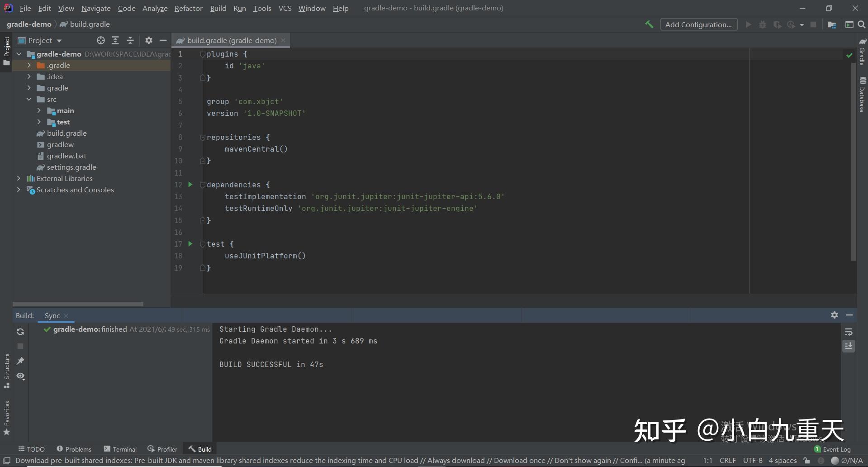Click the Add Configuration button
The width and height of the screenshot is (868, 467).
tap(698, 24)
